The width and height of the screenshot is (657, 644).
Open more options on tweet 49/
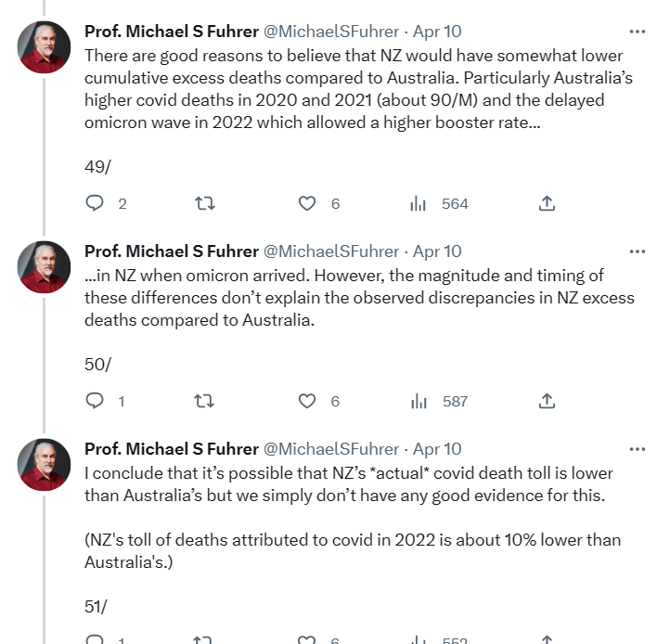(x=637, y=32)
